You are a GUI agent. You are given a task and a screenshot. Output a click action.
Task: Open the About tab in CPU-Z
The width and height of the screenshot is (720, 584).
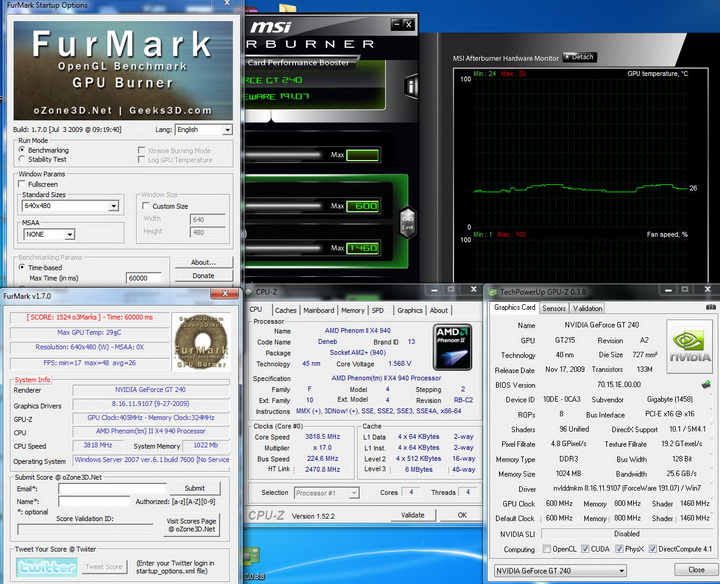coord(439,310)
